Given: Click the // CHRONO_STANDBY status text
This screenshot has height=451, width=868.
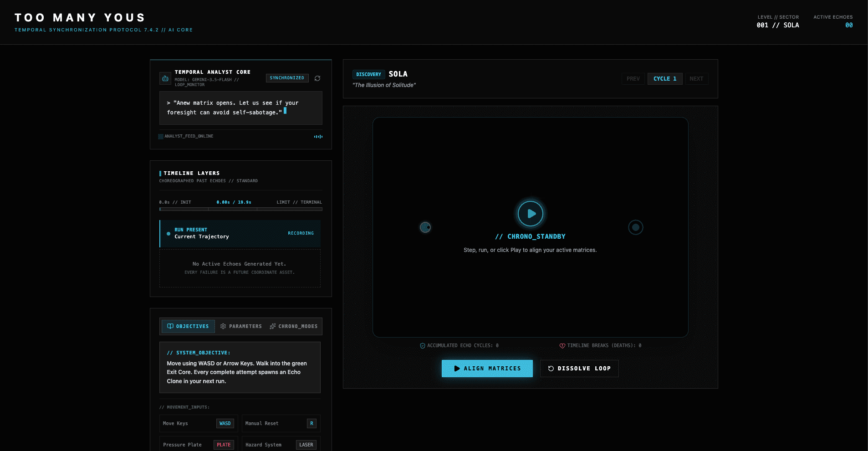Looking at the screenshot, I should click(531, 236).
